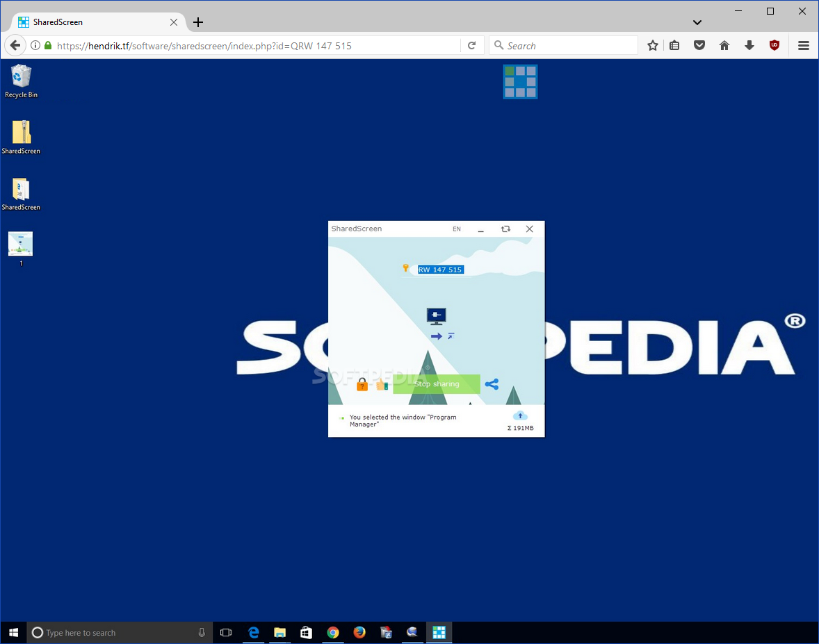
Task: Open Microsoft Edge from the taskbar
Action: coord(254,632)
